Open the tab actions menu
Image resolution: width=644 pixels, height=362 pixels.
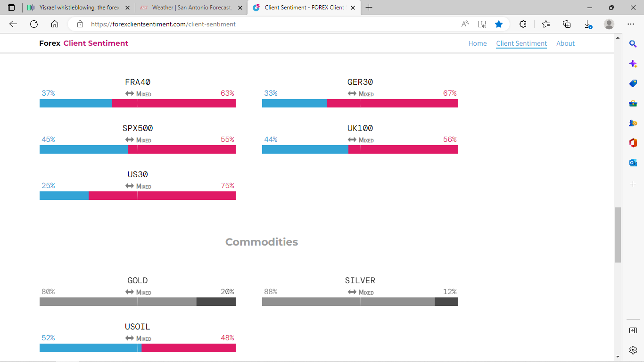tap(11, 8)
